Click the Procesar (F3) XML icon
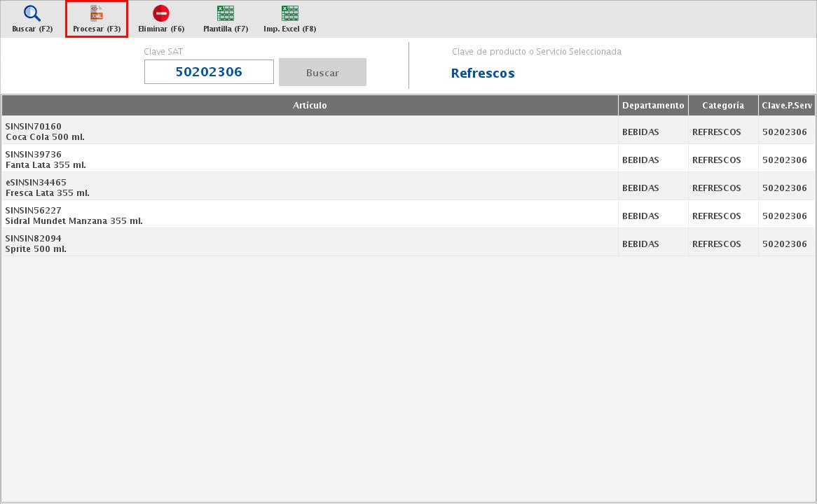Screen dimensions: 817x504 click(x=97, y=14)
